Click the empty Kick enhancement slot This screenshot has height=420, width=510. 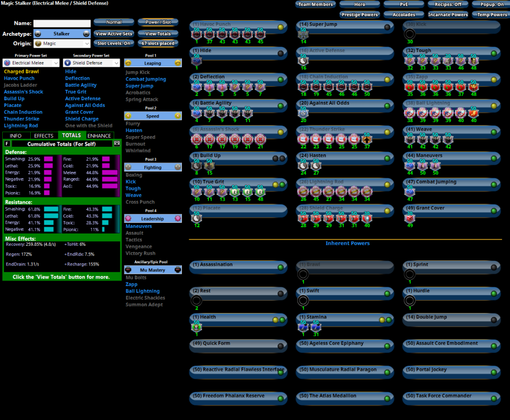click(x=410, y=34)
